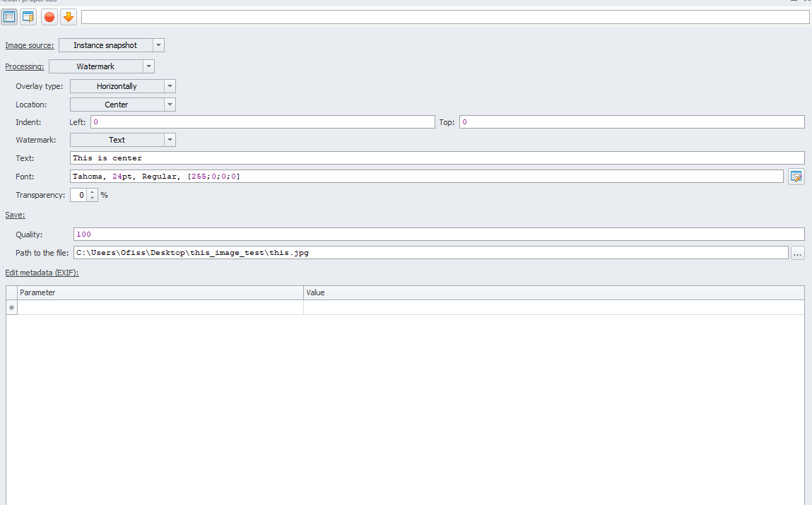Click the 'Edit metadata (EXIF):' section label
The width and height of the screenshot is (812, 505).
tap(42, 273)
